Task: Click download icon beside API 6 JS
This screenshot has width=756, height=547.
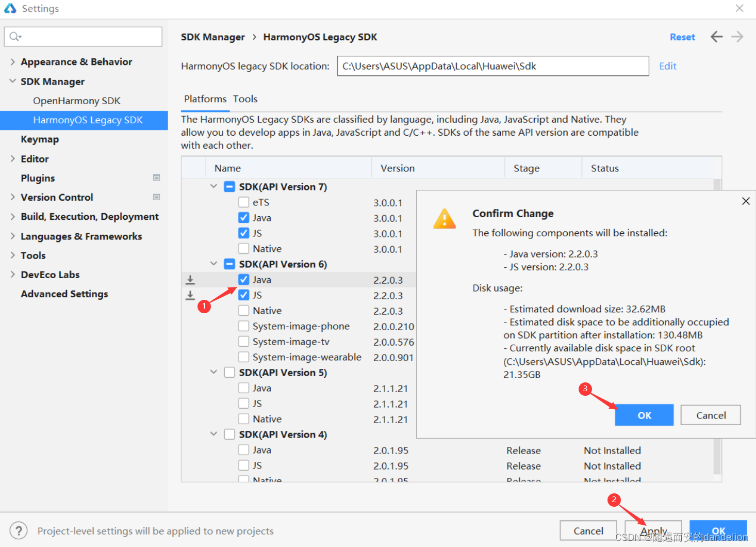Action: click(190, 295)
